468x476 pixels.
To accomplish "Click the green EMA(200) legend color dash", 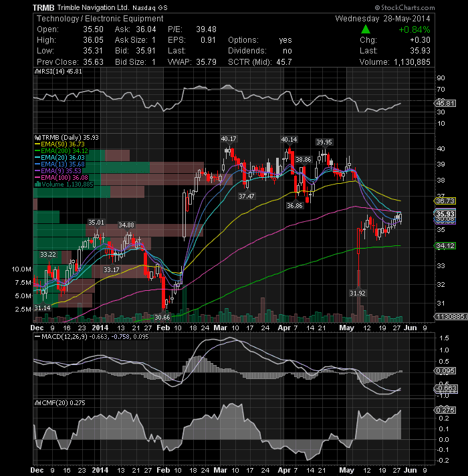I will click(x=37, y=151).
